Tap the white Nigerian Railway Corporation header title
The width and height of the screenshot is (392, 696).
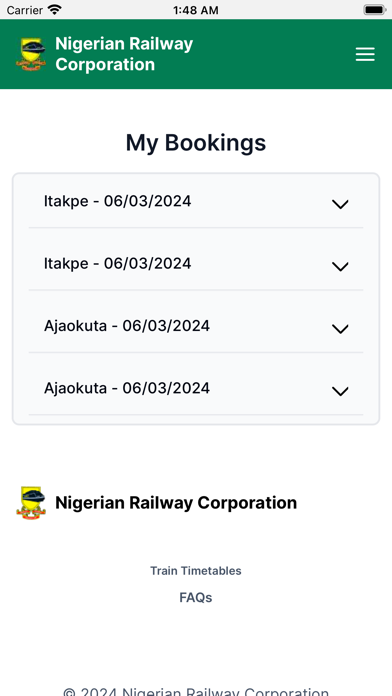[x=124, y=54]
